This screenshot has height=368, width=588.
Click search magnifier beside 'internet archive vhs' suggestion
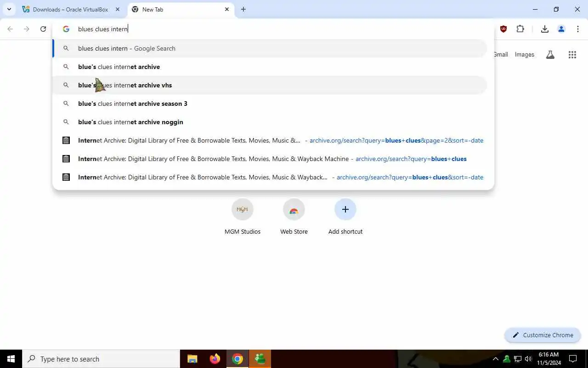(x=66, y=85)
